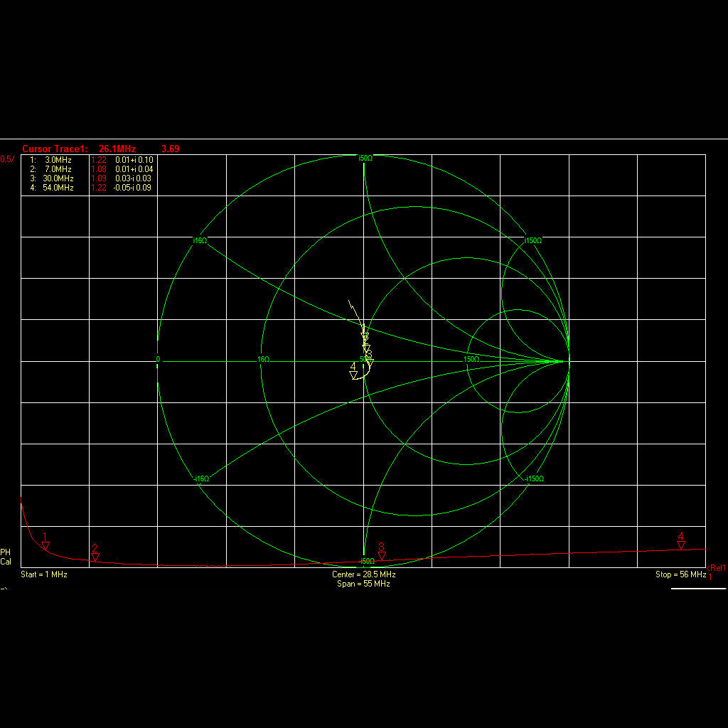Click red marker 2 on SWR trace
Screen dimensions: 728x728
click(95, 557)
